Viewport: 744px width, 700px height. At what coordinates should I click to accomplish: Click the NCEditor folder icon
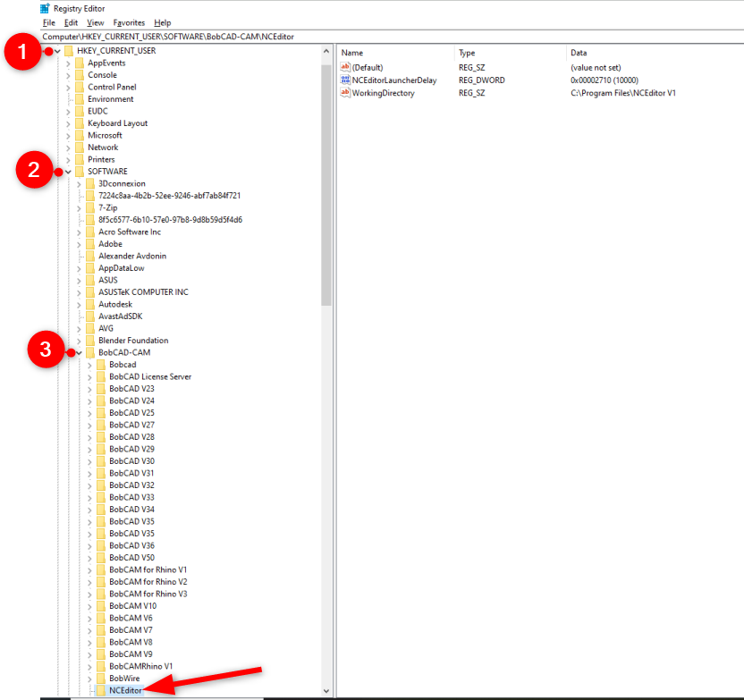click(x=101, y=690)
